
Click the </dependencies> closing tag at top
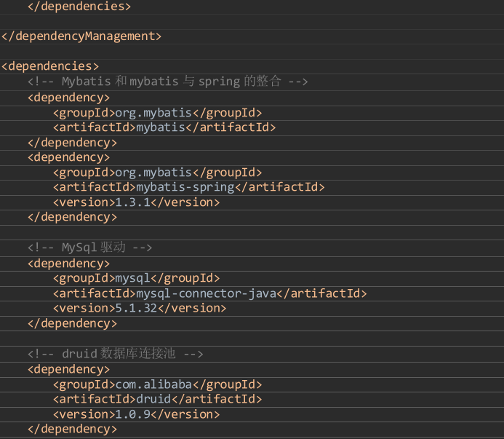click(x=79, y=7)
